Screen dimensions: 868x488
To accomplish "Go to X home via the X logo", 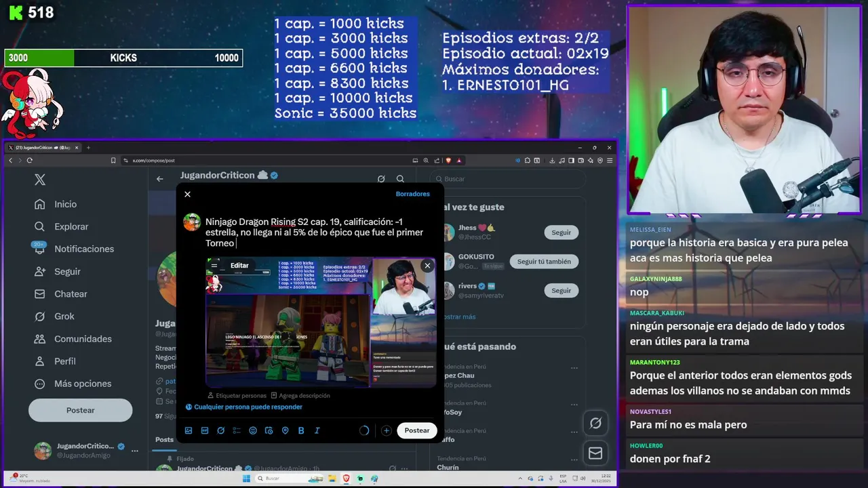I will (x=40, y=180).
